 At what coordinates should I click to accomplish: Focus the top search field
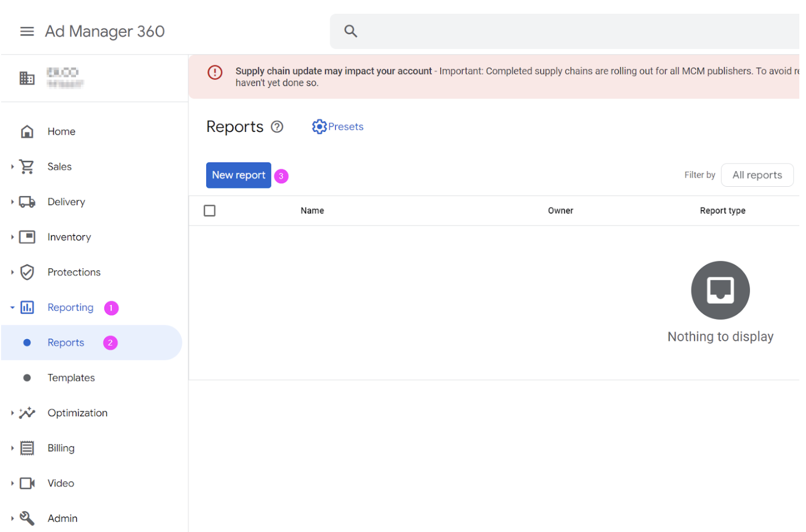click(x=565, y=32)
